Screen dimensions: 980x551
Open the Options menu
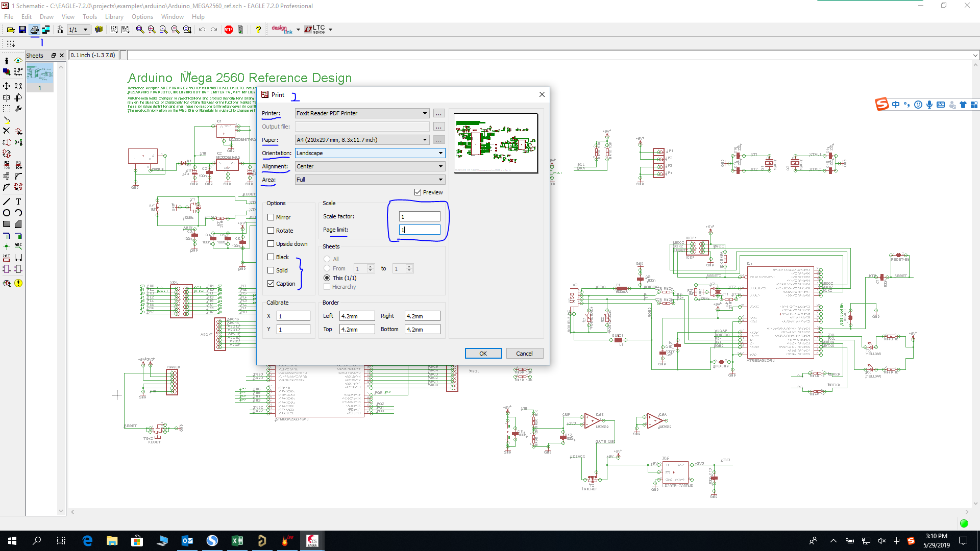point(142,17)
